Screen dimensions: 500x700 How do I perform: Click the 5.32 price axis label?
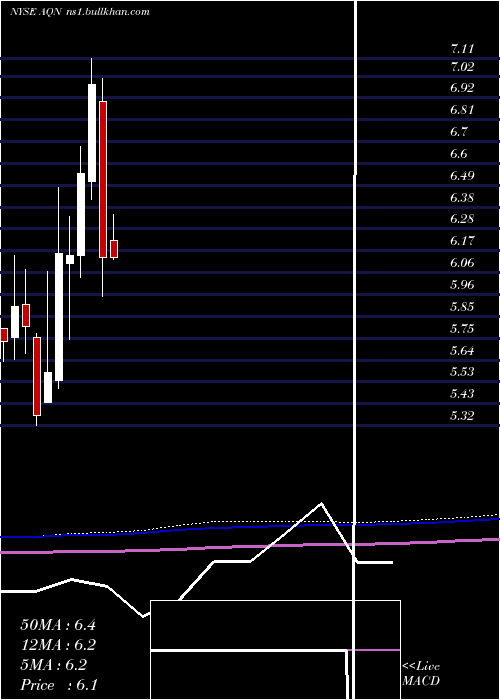pos(462,415)
